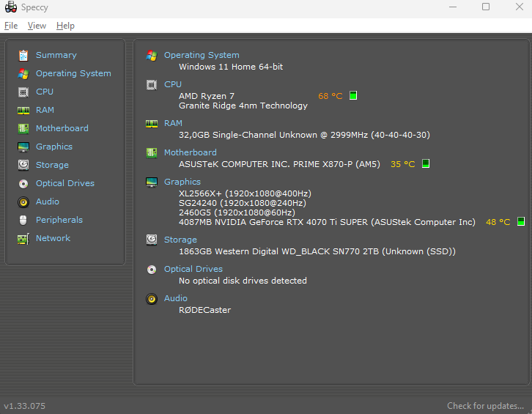
Task: Open the File menu
Action: click(11, 26)
